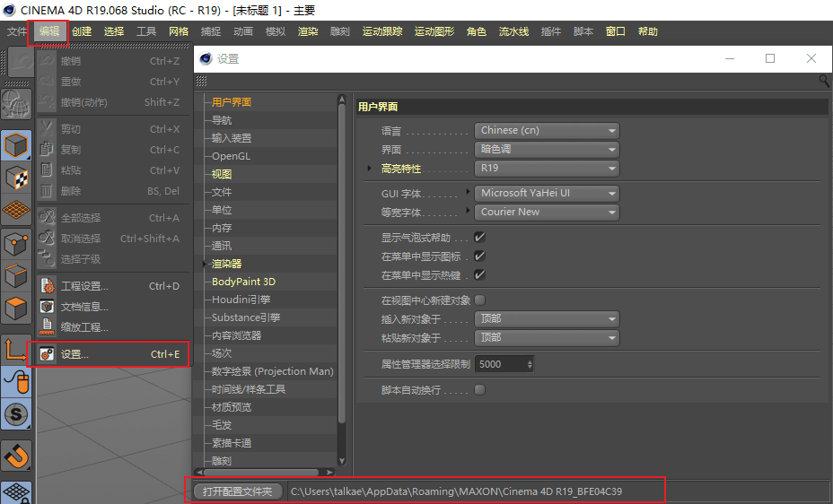Select the Texture mode checkered cube icon
The height and width of the screenshot is (504, 833).
[x=16, y=177]
